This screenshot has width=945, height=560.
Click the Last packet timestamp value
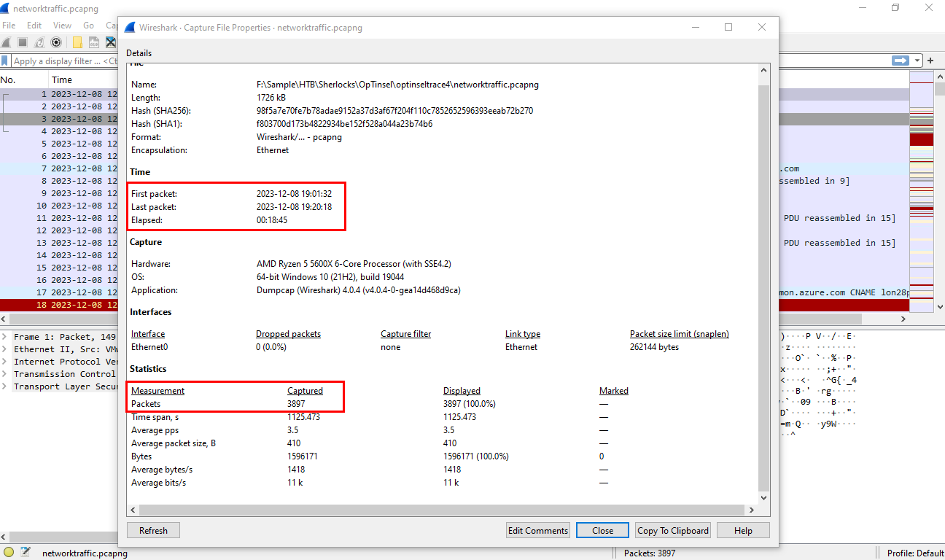click(294, 207)
